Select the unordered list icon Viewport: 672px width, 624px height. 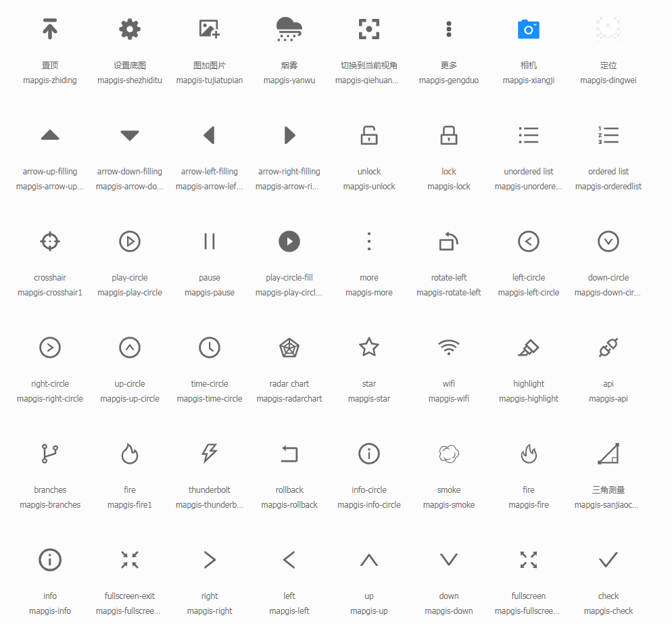pyautogui.click(x=529, y=135)
